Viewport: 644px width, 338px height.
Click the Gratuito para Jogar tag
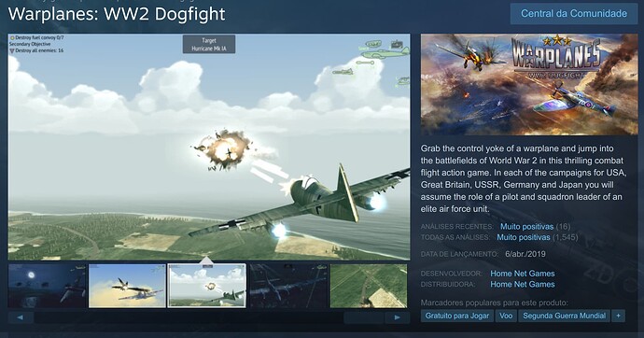[456, 316]
